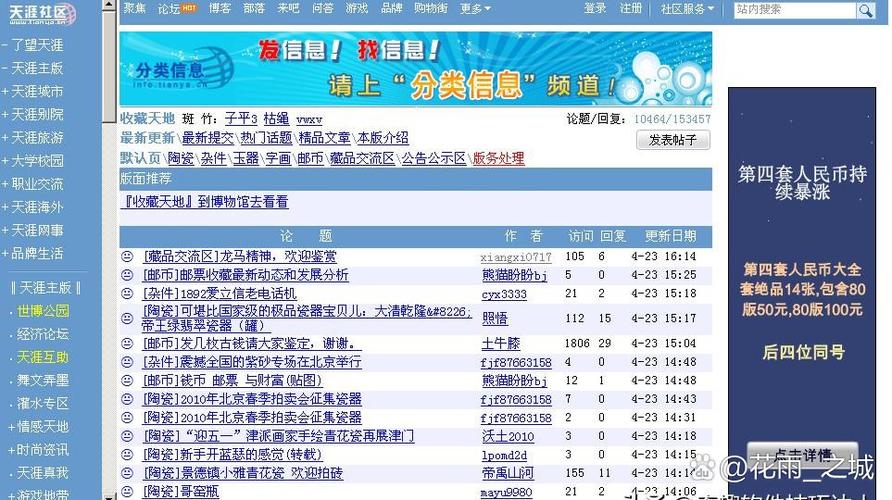
Task: Click the 注册 link
Action: [630, 9]
